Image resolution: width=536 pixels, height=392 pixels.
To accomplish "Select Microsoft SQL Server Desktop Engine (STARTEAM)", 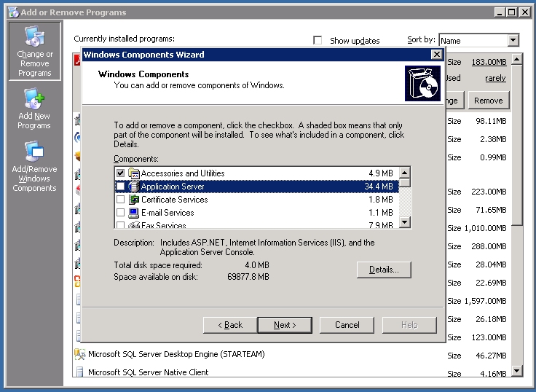I will tap(176, 354).
